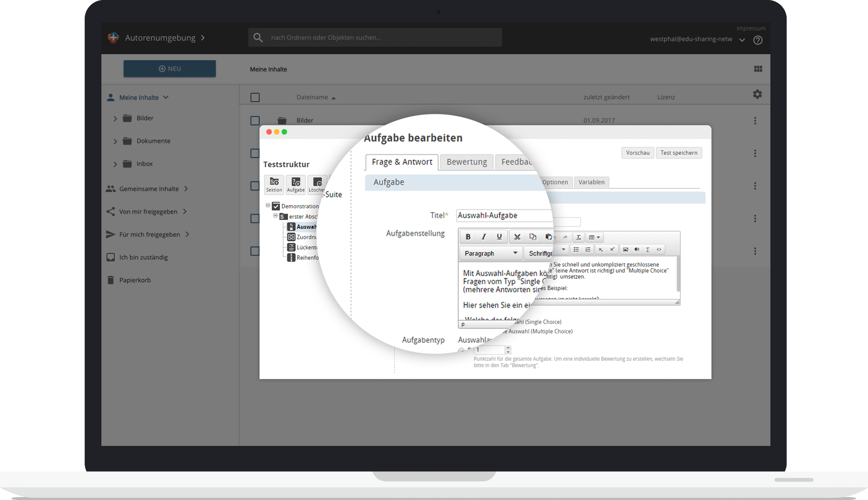This screenshot has width=868, height=500.
Task: Paste content with the clipboard icon
Action: point(548,237)
